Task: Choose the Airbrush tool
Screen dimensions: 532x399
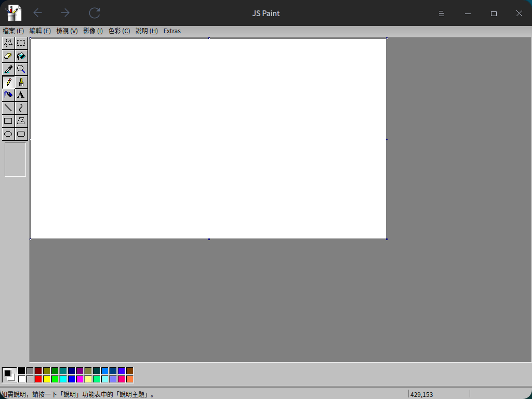Action: (x=8, y=95)
